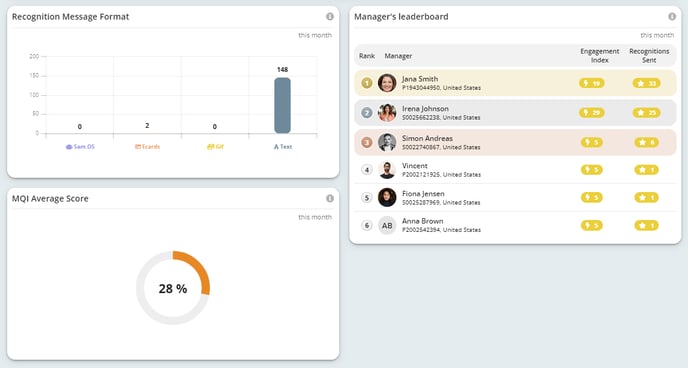Click Jana Smith's engagement index badge
This screenshot has width=688, height=368.
(x=591, y=83)
